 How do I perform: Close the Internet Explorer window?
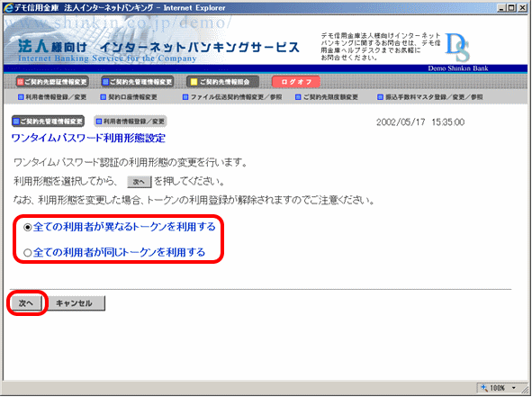tap(523, 7)
